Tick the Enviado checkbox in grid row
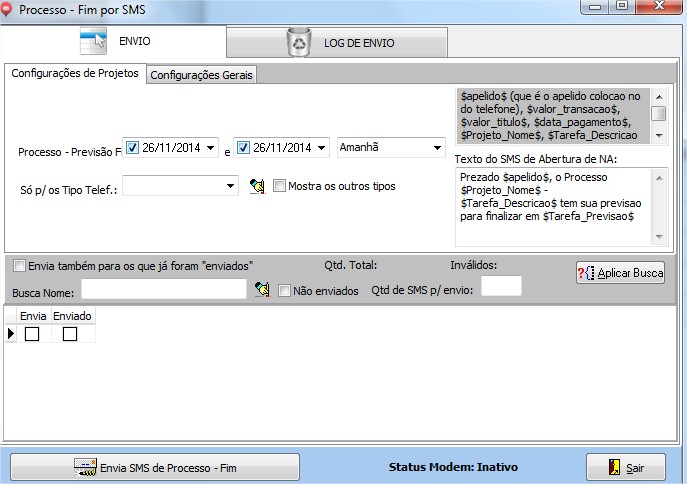 70,334
